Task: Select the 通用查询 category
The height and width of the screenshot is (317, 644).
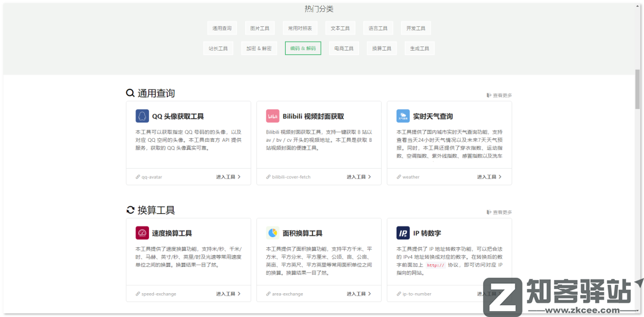Action: pos(222,29)
